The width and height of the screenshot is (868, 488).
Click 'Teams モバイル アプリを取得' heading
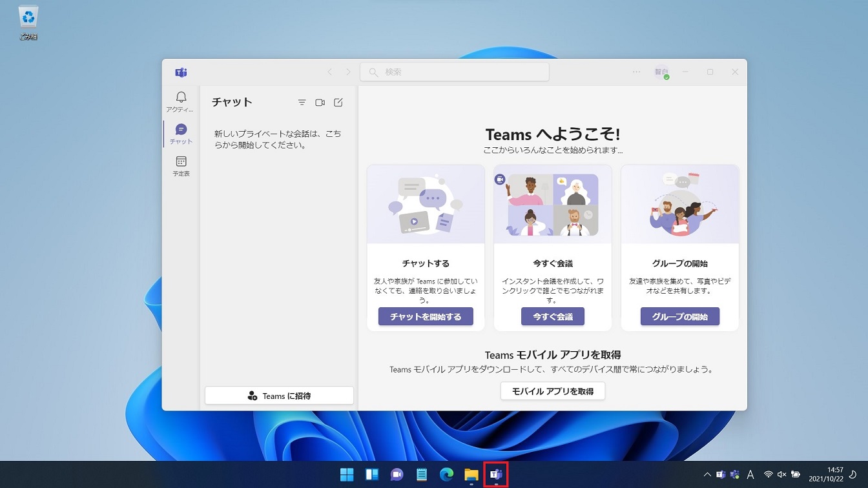553,355
